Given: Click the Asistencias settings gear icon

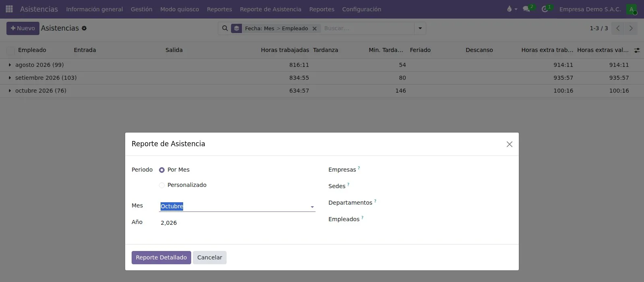Looking at the screenshot, I should (x=84, y=28).
